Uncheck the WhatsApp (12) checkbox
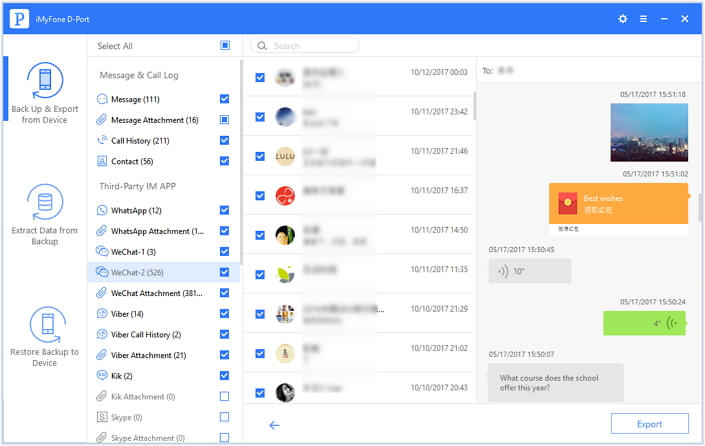 pos(224,210)
